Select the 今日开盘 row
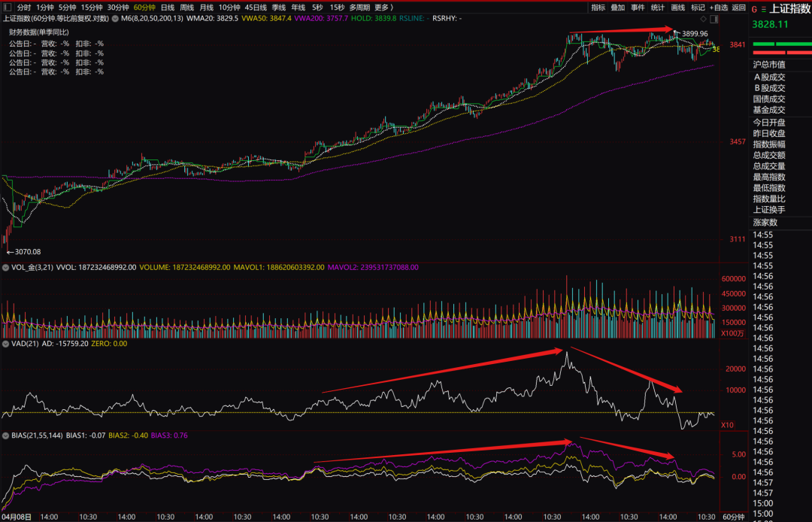The height and width of the screenshot is (522, 812). pyautogui.click(x=769, y=123)
